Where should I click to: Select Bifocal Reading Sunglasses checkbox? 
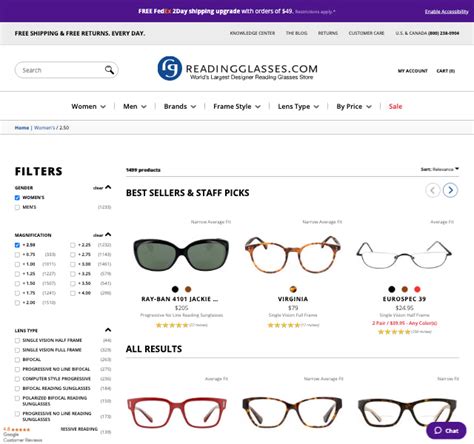[x=17, y=389]
